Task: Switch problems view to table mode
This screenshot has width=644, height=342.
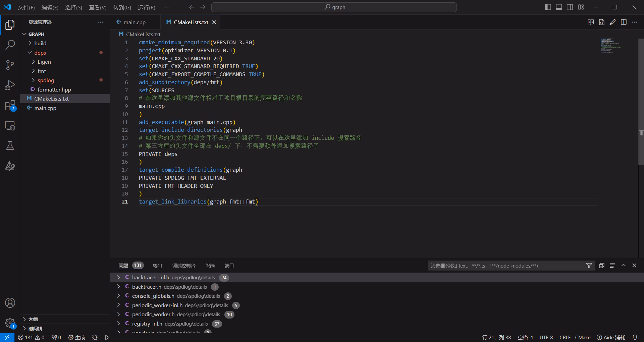Action: (x=612, y=266)
